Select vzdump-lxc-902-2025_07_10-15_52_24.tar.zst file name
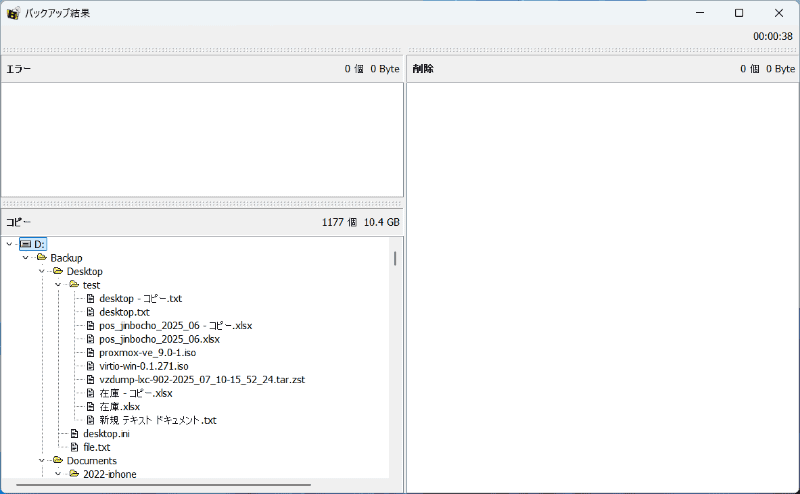 pyautogui.click(x=202, y=379)
